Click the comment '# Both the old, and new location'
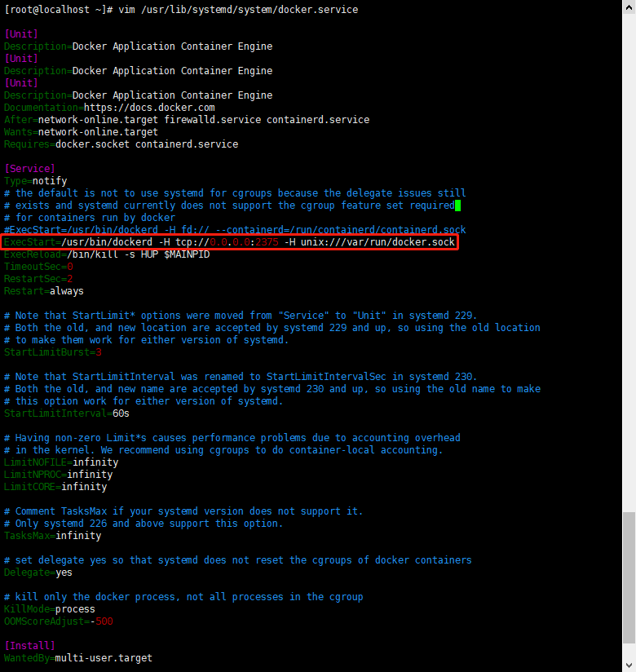The width and height of the screenshot is (636, 672). click(x=272, y=328)
